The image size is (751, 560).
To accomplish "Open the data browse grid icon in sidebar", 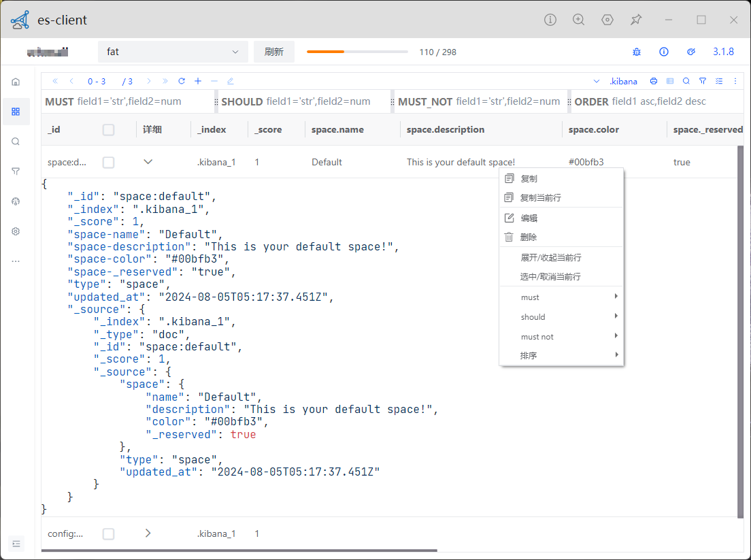I will 16,112.
